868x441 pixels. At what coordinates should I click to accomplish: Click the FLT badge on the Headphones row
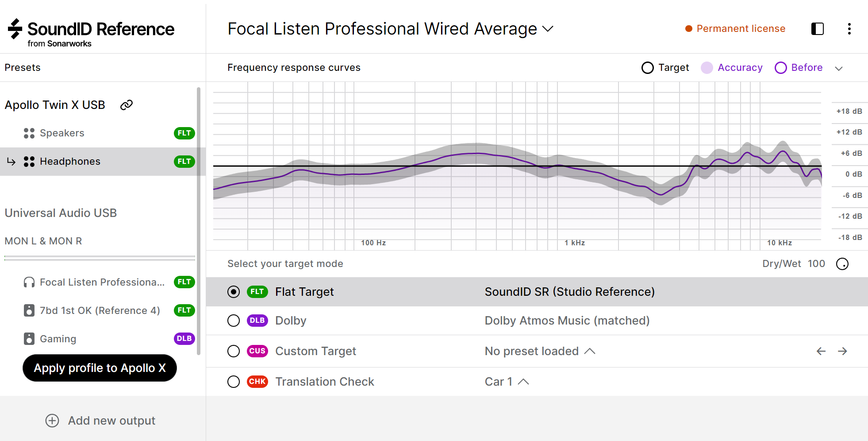pyautogui.click(x=184, y=162)
